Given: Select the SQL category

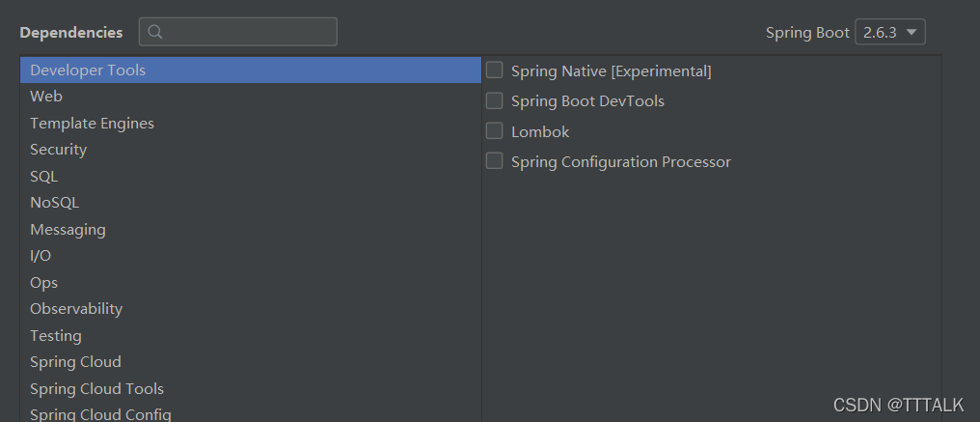Looking at the screenshot, I should coord(251,177).
